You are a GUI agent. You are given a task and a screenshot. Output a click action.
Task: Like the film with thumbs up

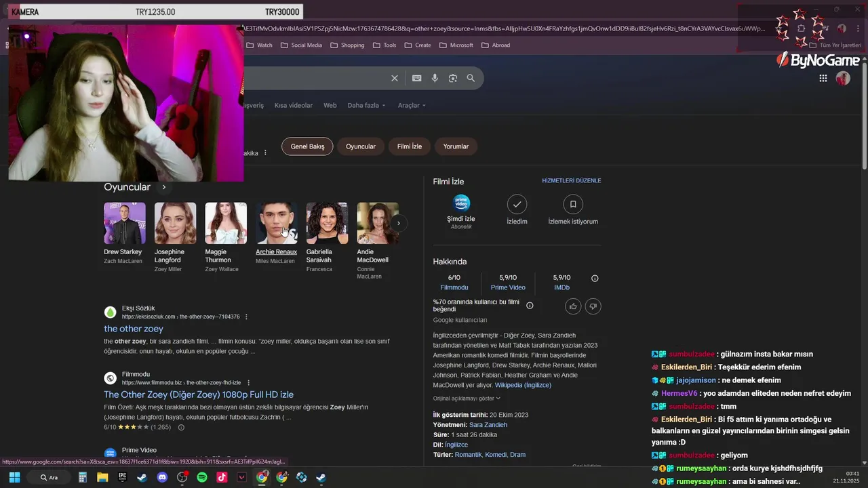(573, 306)
